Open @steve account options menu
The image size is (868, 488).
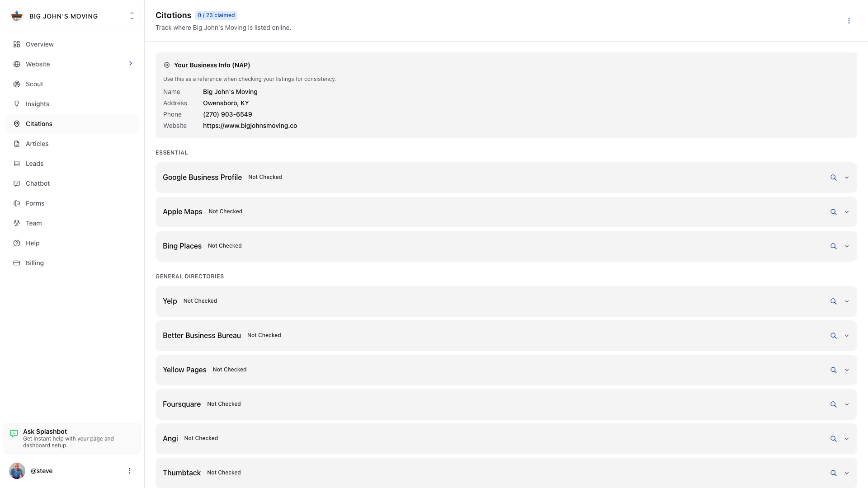point(130,470)
